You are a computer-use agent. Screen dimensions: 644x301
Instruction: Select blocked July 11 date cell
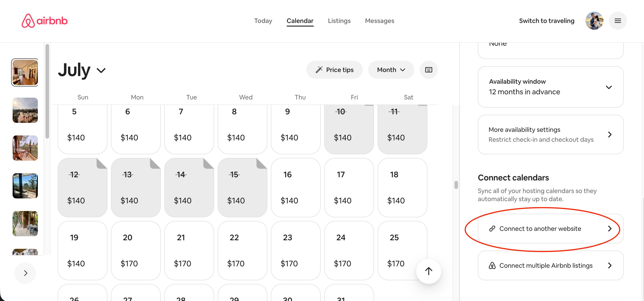pyautogui.click(x=402, y=129)
